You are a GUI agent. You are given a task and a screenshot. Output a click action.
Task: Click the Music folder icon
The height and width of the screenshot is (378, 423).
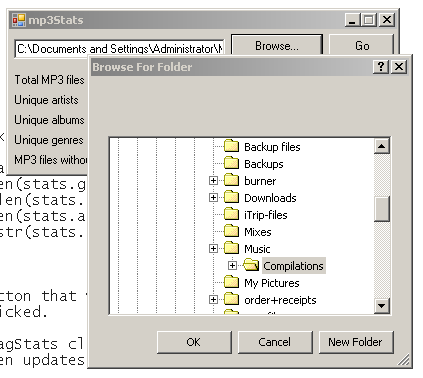tap(231, 248)
